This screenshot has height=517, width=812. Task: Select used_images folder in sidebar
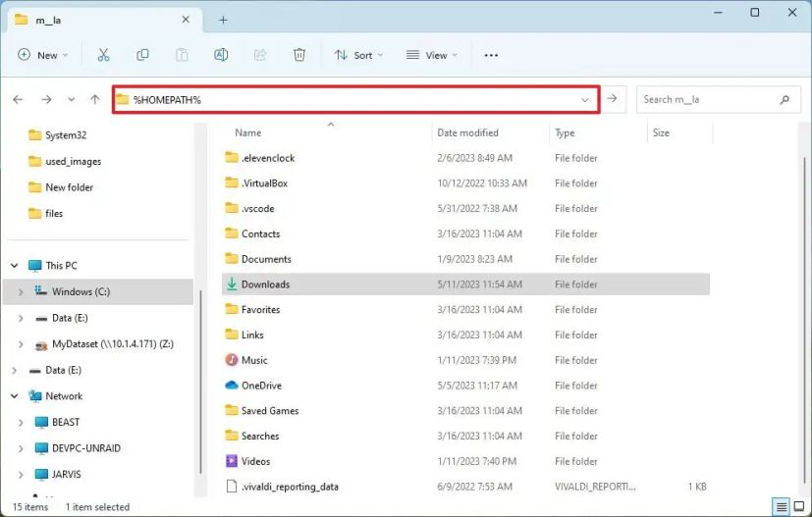[x=65, y=161]
